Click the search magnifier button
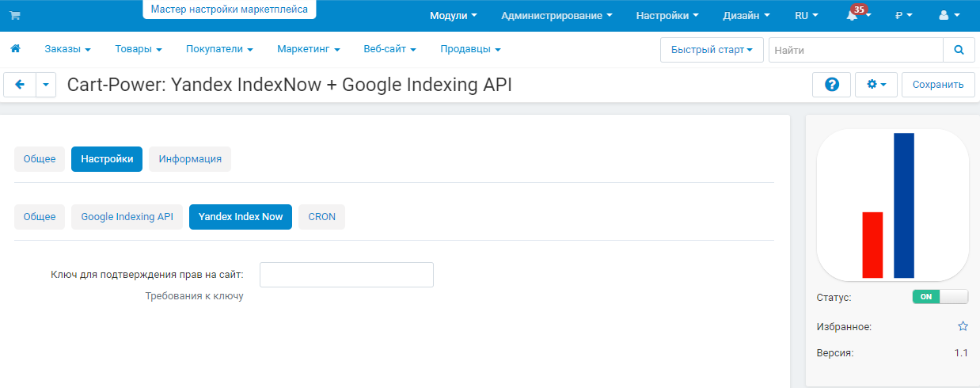This screenshot has width=980, height=388. 959,50
